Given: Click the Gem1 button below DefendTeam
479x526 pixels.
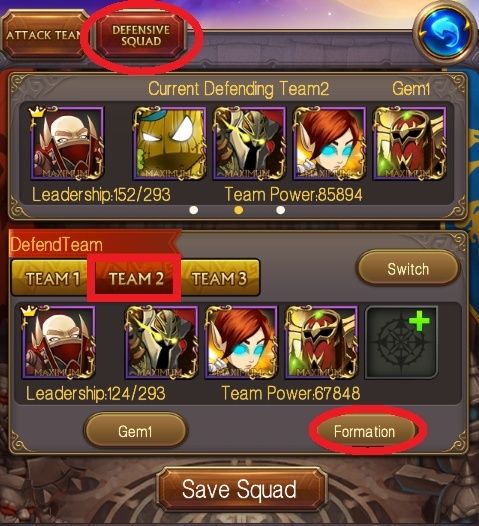Looking at the screenshot, I should 135,431.
